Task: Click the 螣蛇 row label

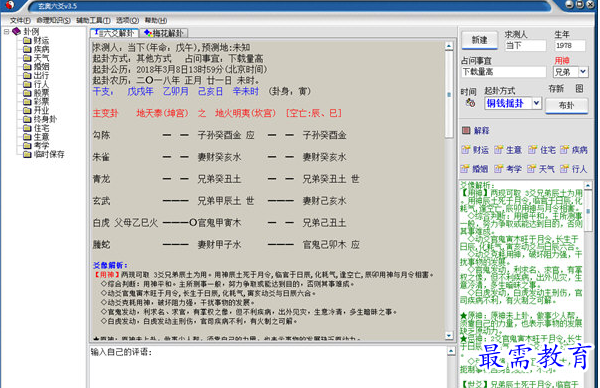Action: coord(101,245)
